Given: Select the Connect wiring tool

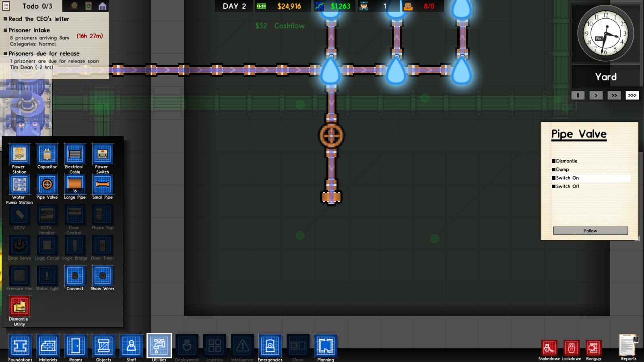Looking at the screenshot, I should point(75,276).
